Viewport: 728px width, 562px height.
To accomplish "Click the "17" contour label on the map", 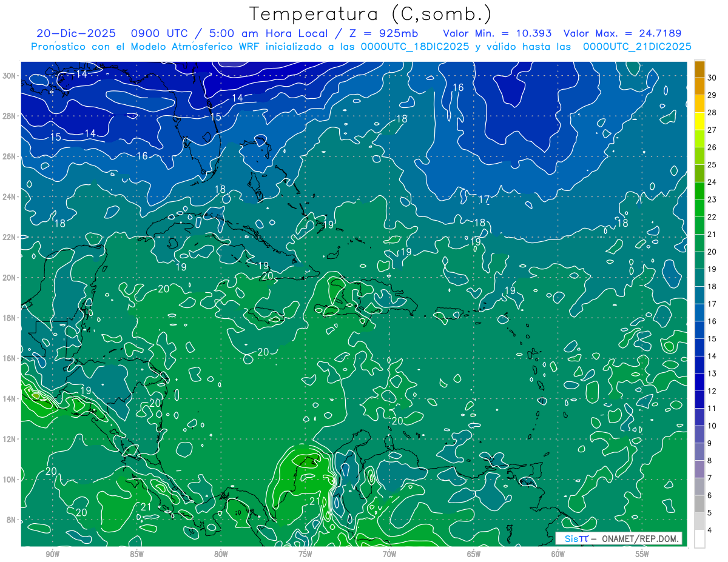I will point(484,199).
